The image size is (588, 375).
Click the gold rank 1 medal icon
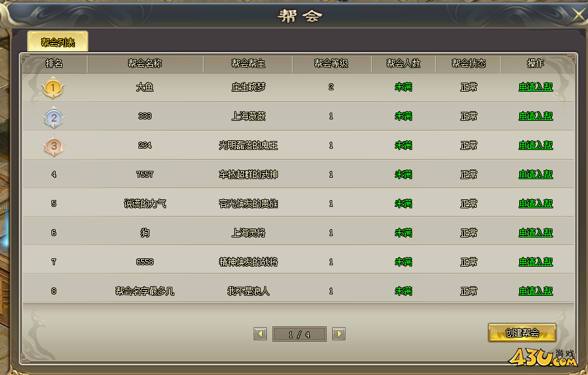click(x=53, y=88)
